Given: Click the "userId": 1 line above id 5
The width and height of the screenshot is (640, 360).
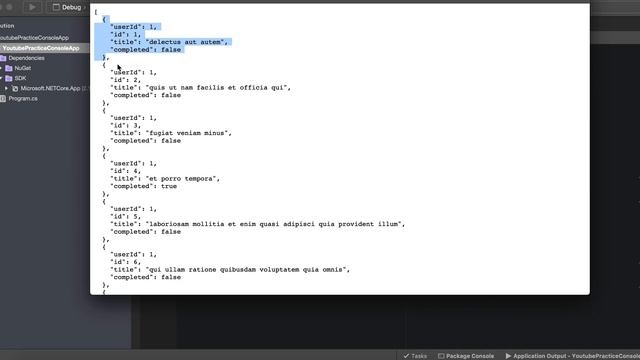Looking at the screenshot, I should coord(133,209).
